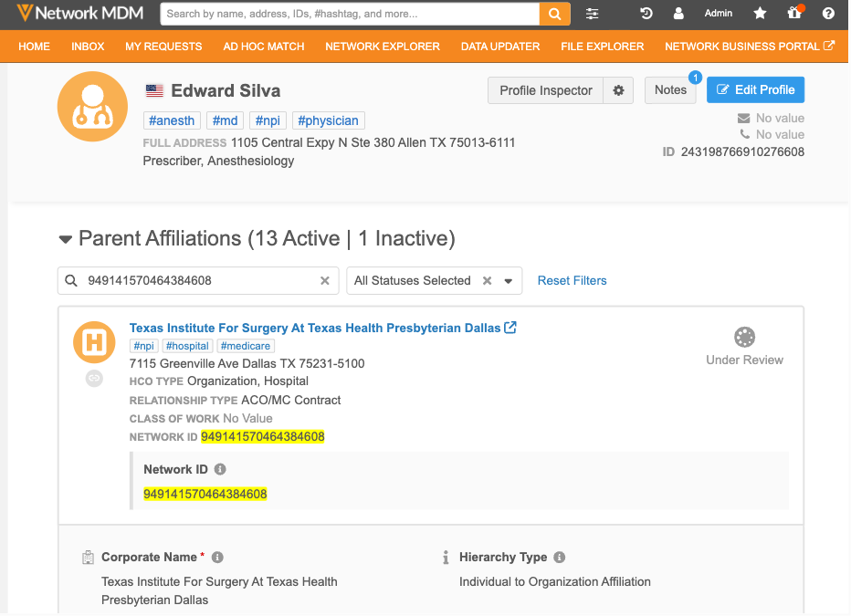
Task: Open favorites star icon
Action: [760, 14]
